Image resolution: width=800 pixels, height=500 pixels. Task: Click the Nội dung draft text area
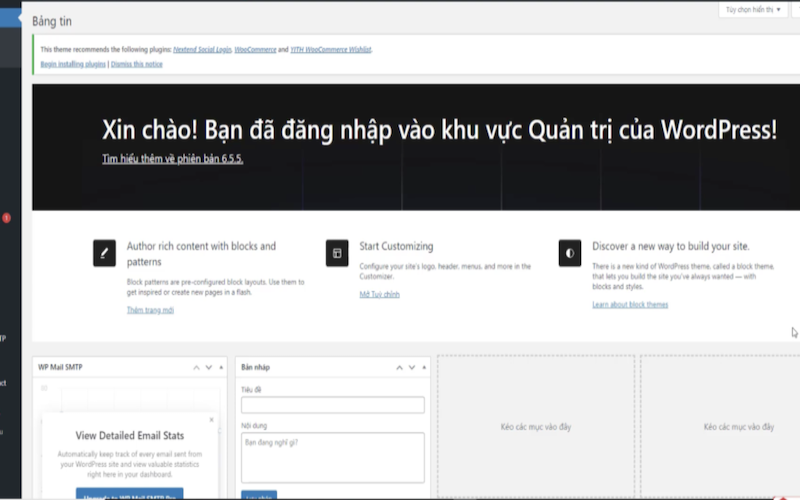[333, 457]
